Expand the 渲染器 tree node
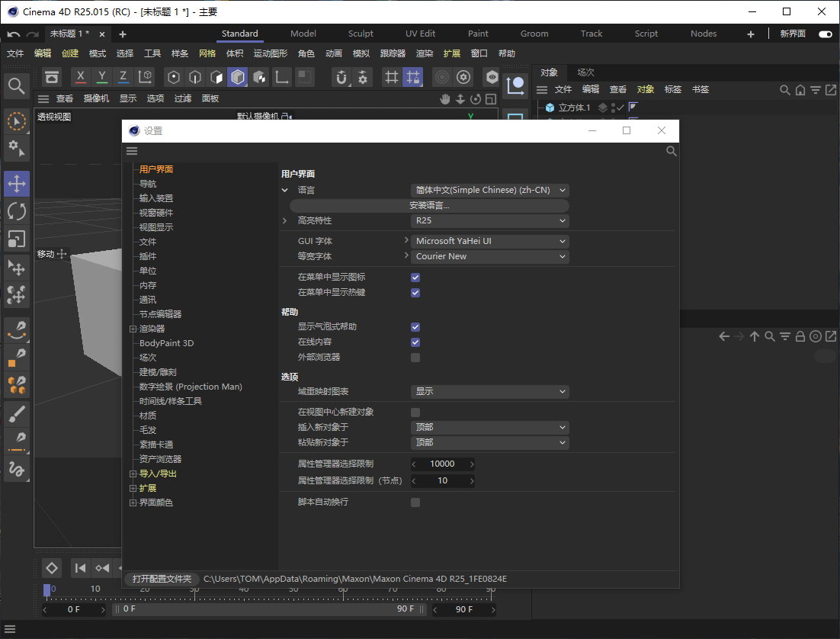Screen dimensions: 840x639 [x=133, y=329]
